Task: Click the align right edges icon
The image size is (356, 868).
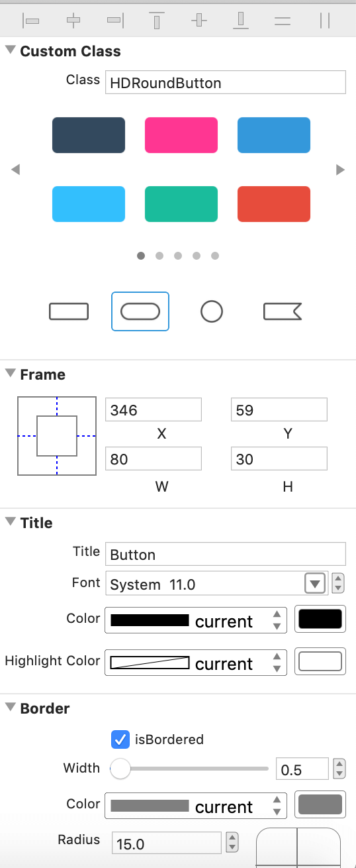Action: [x=115, y=21]
